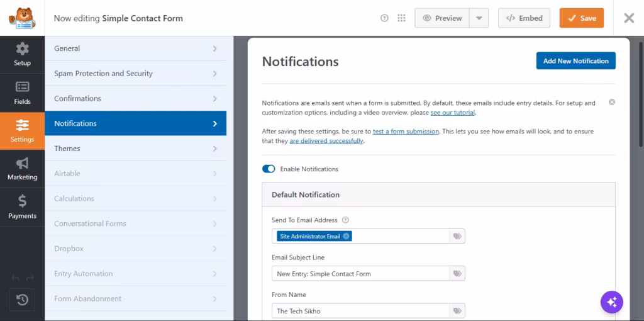Image resolution: width=644 pixels, height=321 pixels.
Task: Dismiss the notifications info text
Action: point(612,102)
